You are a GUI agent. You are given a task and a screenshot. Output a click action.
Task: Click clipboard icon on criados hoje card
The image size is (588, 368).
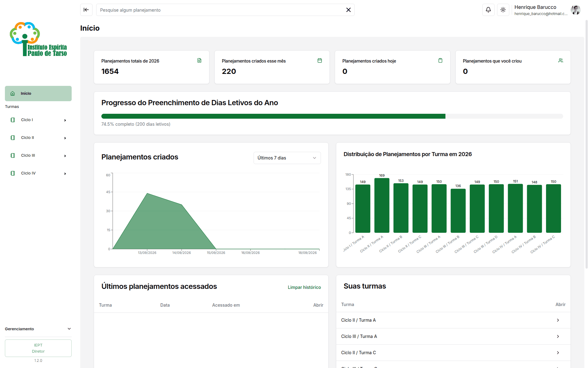(x=440, y=60)
